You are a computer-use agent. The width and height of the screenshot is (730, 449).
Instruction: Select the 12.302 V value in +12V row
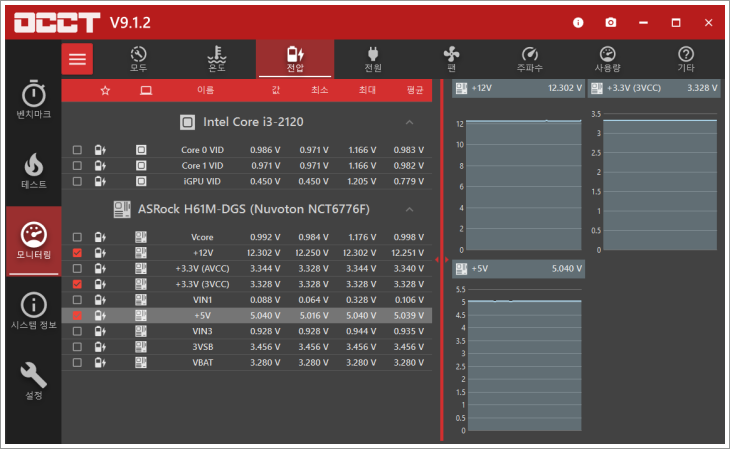point(264,253)
